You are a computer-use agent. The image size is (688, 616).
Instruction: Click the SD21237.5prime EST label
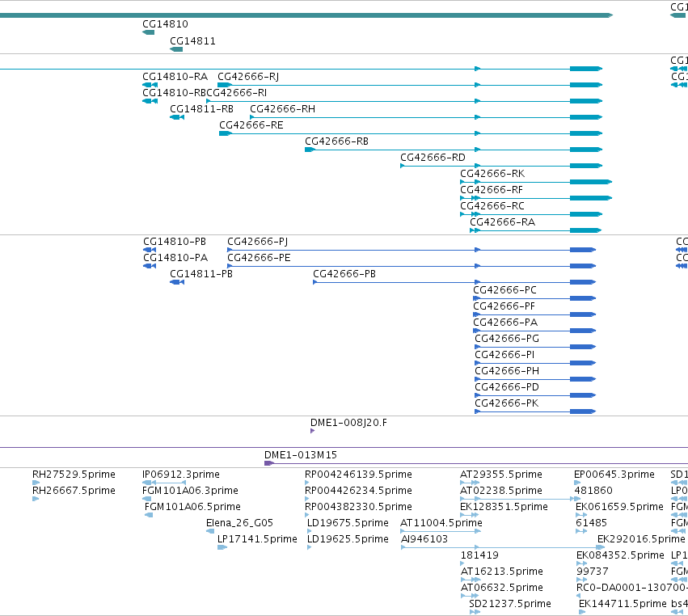coord(510,604)
